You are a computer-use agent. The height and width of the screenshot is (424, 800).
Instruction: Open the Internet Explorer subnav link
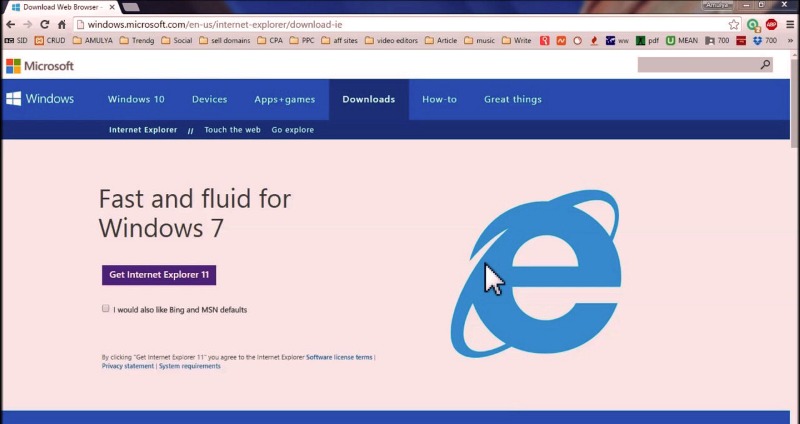(x=143, y=130)
